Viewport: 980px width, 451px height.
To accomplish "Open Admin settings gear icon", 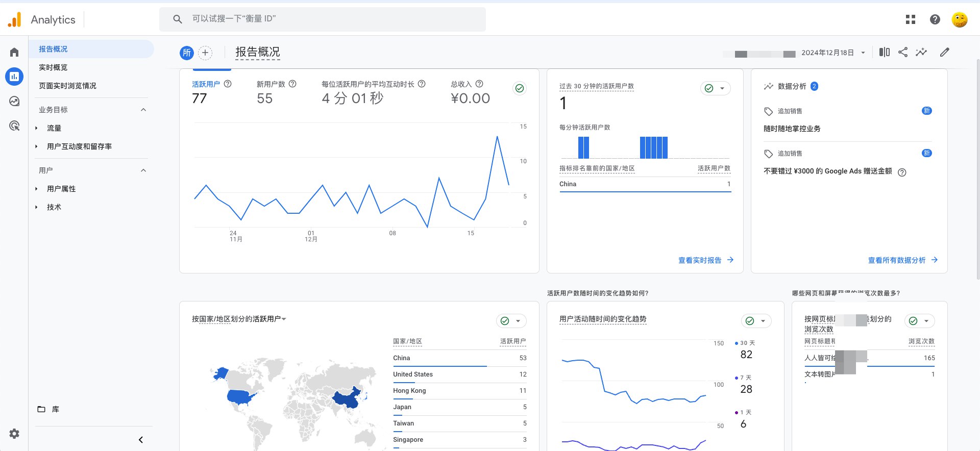I will [14, 434].
